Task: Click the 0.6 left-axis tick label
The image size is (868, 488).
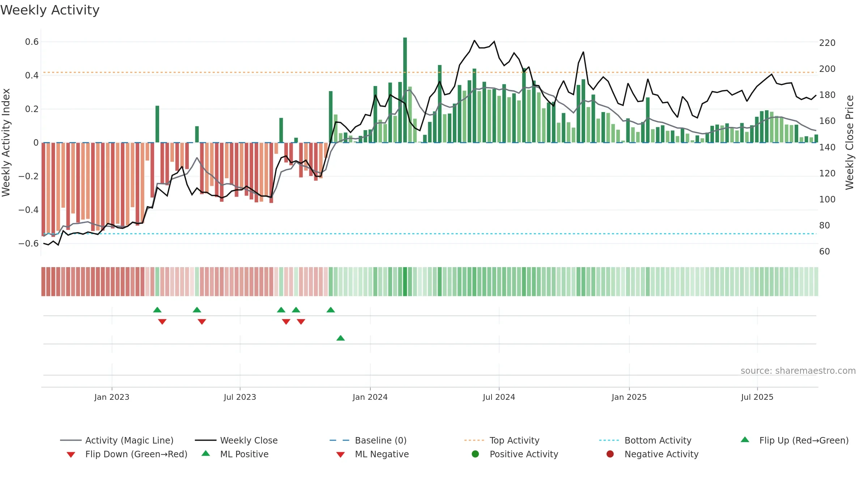Action: (32, 42)
